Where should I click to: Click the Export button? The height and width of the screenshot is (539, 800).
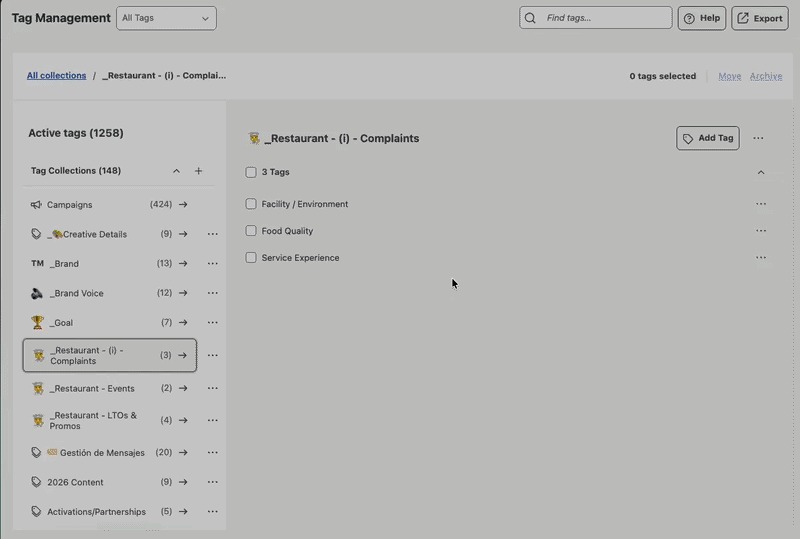[760, 18]
